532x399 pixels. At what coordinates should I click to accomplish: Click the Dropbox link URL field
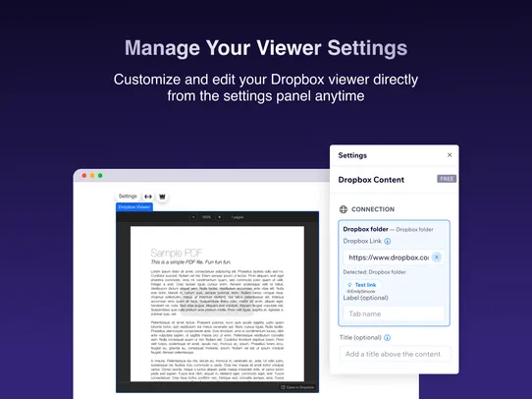394,257
